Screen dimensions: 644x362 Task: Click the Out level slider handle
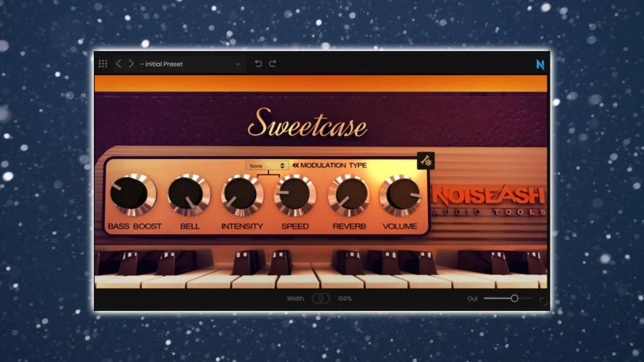[x=515, y=298]
